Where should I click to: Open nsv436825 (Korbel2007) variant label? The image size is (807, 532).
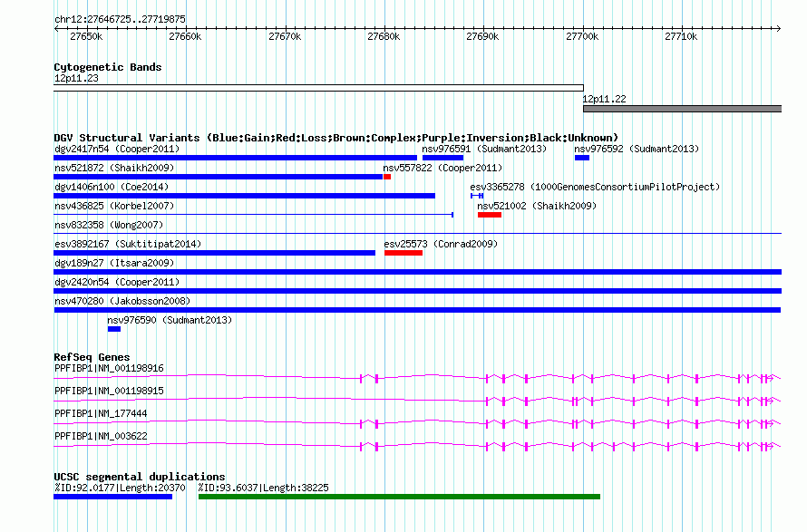point(114,207)
